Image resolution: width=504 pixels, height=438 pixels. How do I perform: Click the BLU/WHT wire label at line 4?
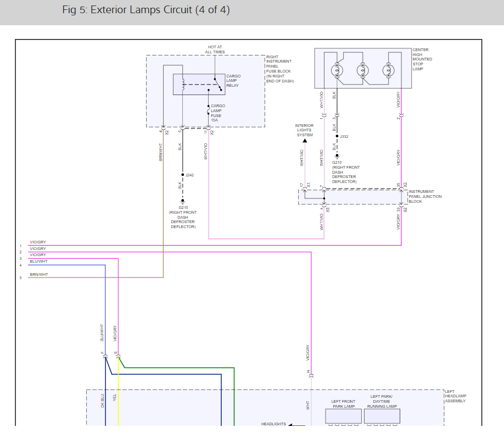(38, 262)
